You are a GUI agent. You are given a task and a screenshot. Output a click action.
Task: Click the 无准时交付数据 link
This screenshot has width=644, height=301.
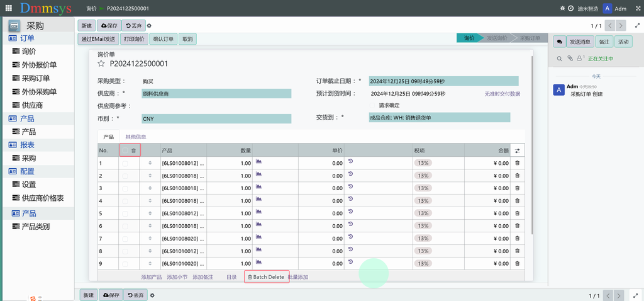point(502,94)
